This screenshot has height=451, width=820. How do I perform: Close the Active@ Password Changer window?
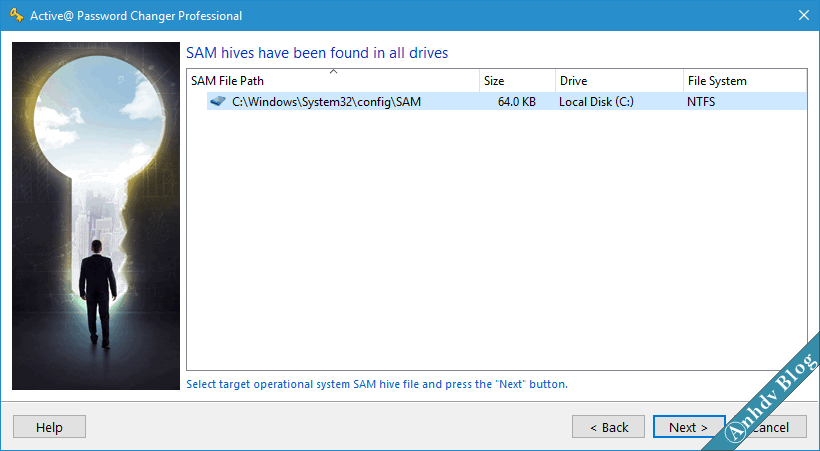[804, 15]
